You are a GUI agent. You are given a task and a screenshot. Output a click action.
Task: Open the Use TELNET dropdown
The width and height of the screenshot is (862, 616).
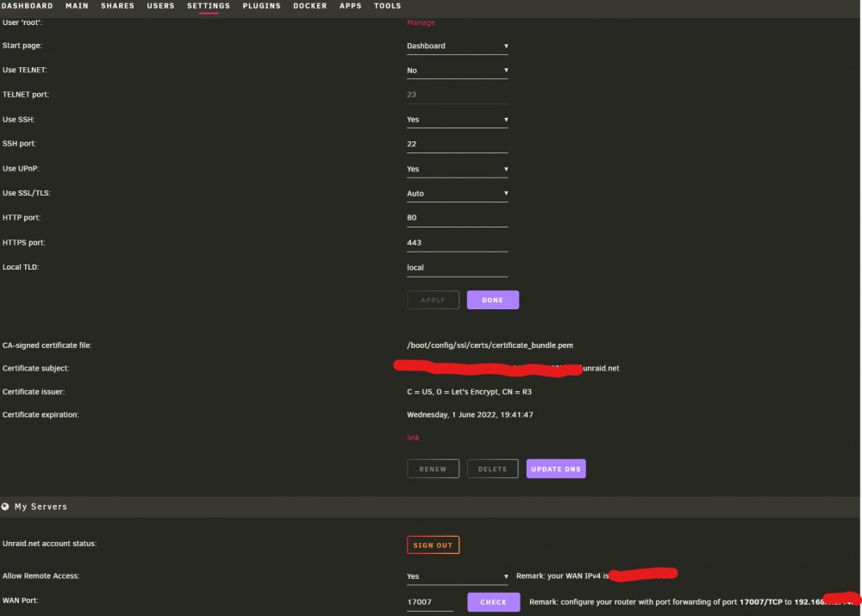coord(458,71)
